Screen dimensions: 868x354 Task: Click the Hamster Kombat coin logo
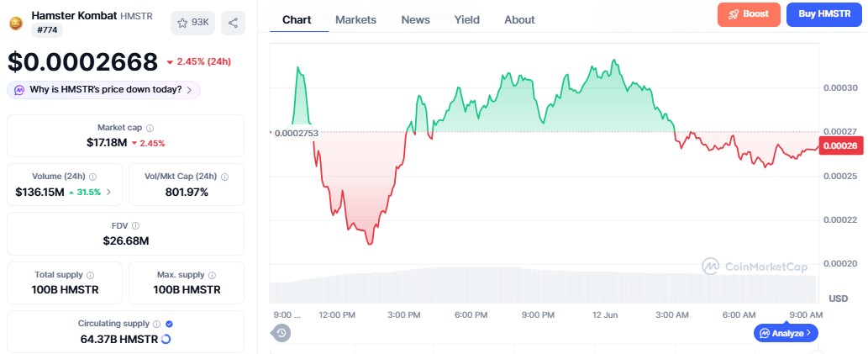point(17,24)
